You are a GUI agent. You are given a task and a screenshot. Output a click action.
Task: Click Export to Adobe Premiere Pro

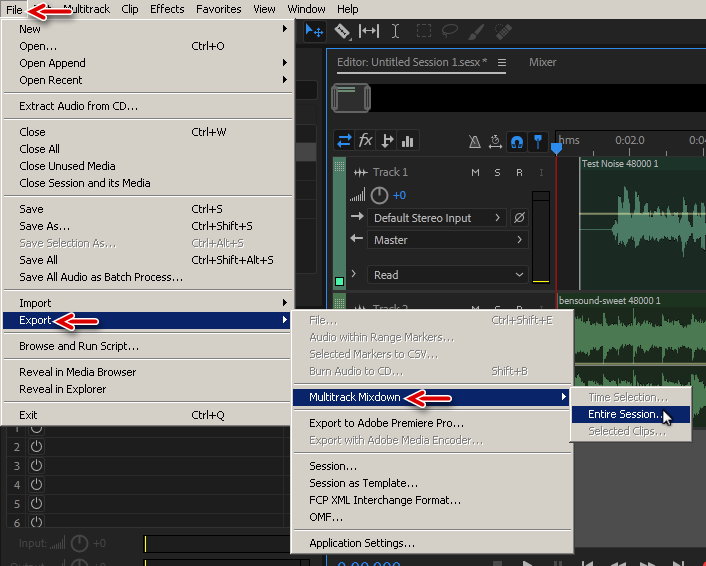[432, 423]
